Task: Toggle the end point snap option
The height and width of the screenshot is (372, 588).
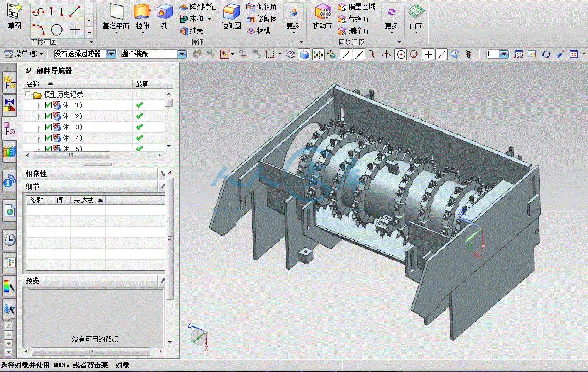Action: click(346, 55)
